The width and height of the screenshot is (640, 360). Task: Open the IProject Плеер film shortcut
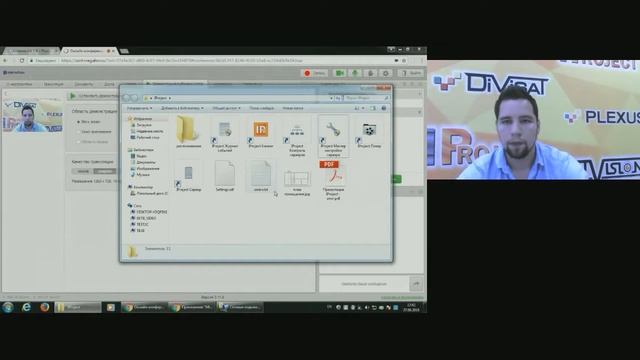click(369, 135)
